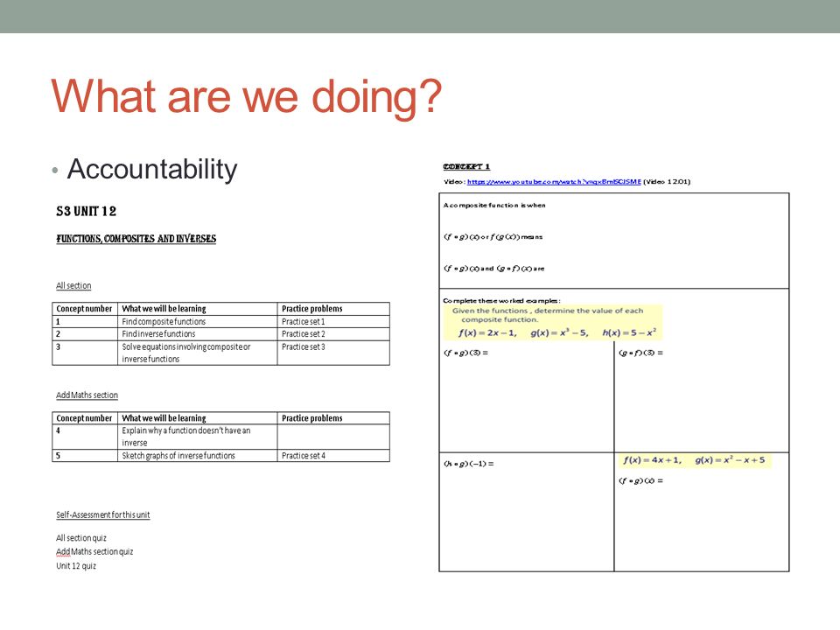Click 'Sketch graphs of inverse functions' cell
Image resolution: width=840 pixels, height=630 pixels.
point(197,455)
